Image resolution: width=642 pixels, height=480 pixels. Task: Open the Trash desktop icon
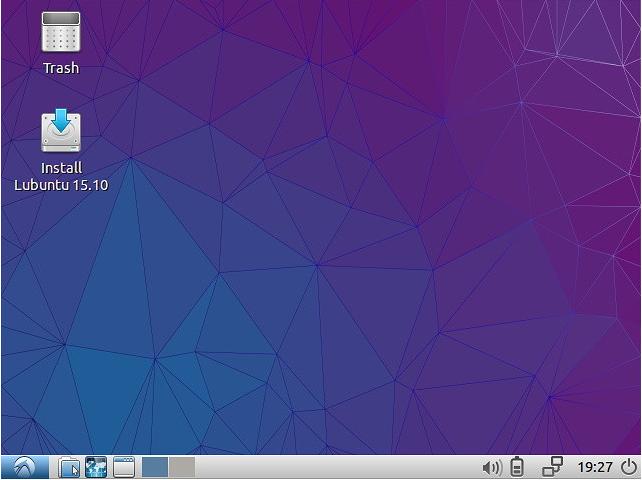[x=61, y=32]
